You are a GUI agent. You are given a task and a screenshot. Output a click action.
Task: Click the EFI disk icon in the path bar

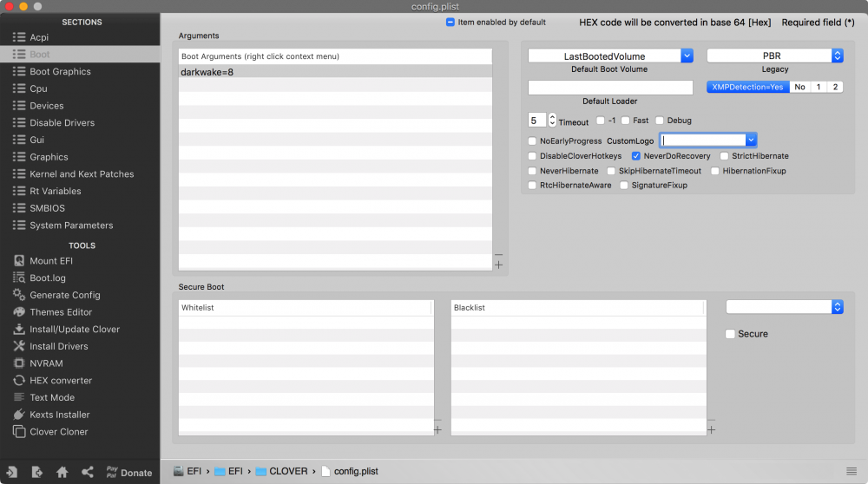pos(178,471)
